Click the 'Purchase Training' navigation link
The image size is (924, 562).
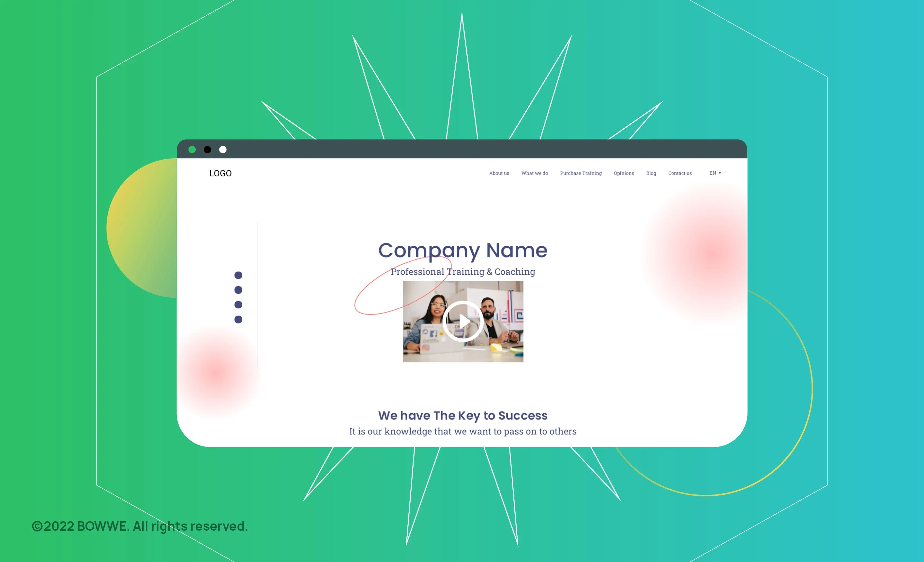pyautogui.click(x=581, y=173)
